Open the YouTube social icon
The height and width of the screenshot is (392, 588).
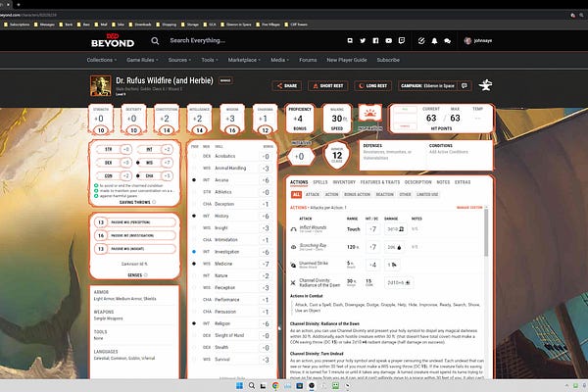(x=388, y=40)
